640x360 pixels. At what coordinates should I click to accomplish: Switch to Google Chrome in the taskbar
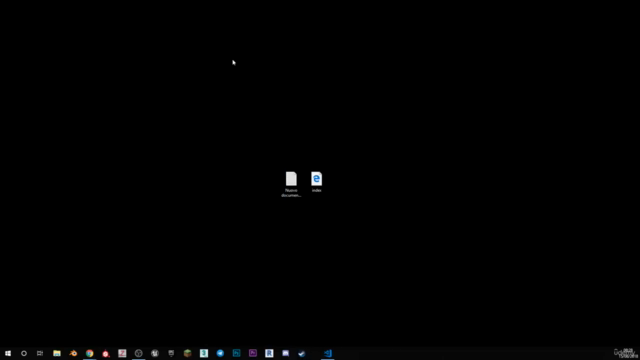click(89, 353)
